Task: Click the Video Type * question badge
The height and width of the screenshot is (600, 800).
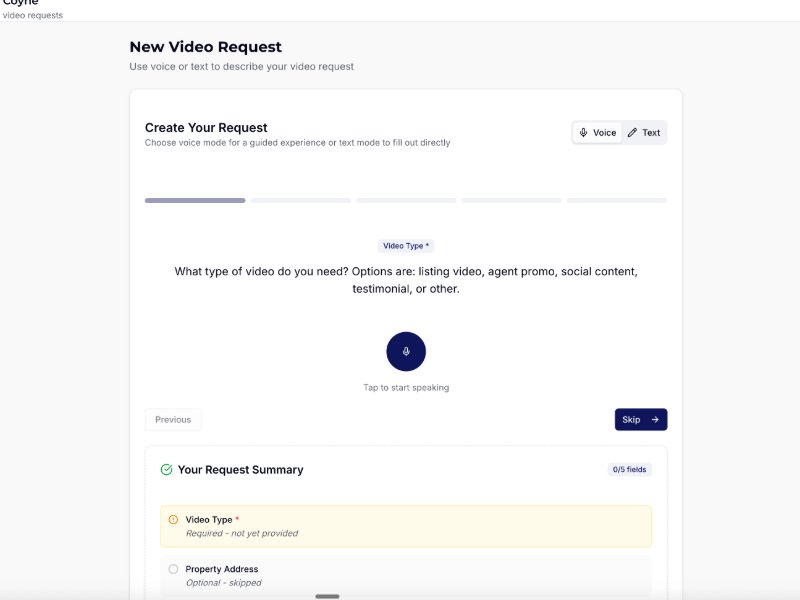Action: (406, 246)
